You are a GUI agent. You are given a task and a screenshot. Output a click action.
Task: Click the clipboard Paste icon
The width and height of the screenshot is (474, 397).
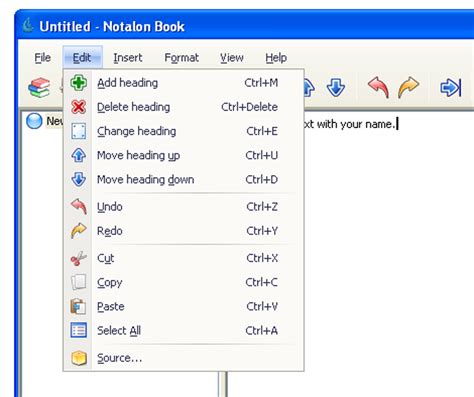pos(79,306)
